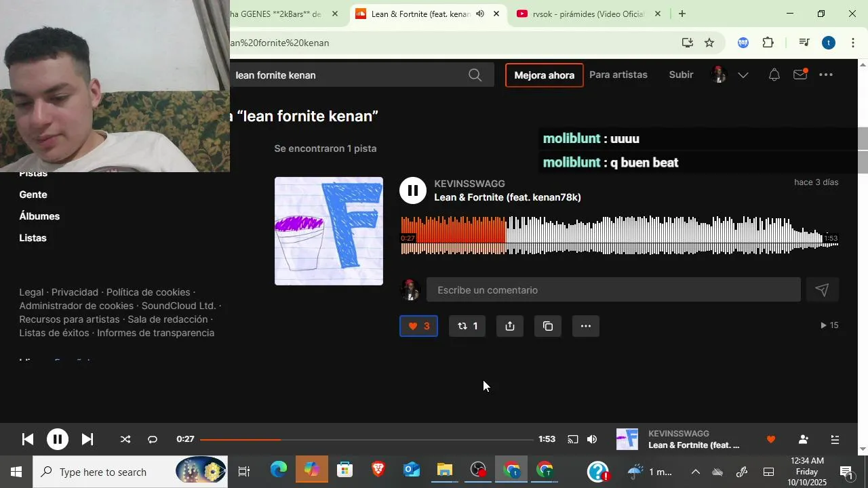Open the user avatar in the header
868x488 pixels.
point(719,75)
